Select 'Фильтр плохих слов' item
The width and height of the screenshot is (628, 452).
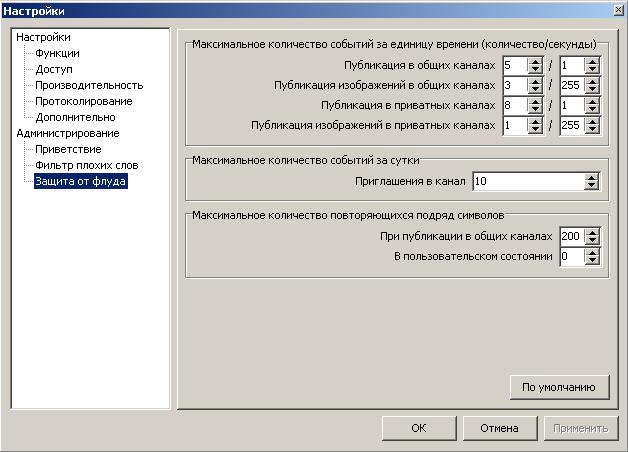point(86,165)
